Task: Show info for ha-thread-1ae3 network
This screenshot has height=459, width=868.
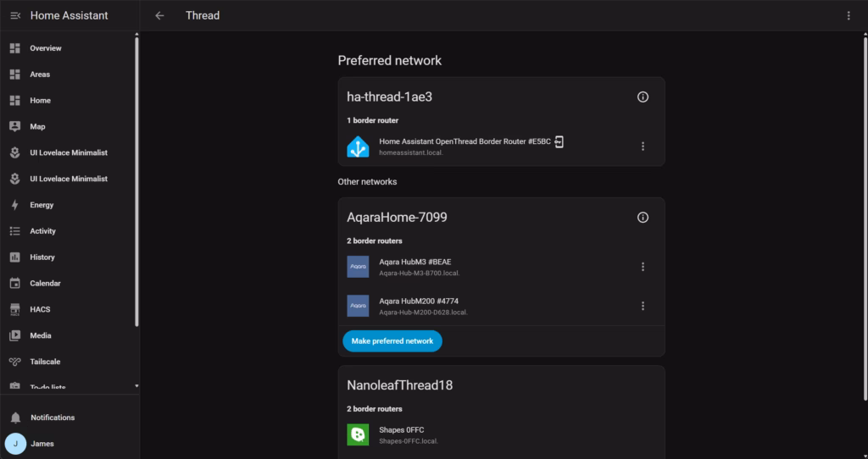Action: 643,97
